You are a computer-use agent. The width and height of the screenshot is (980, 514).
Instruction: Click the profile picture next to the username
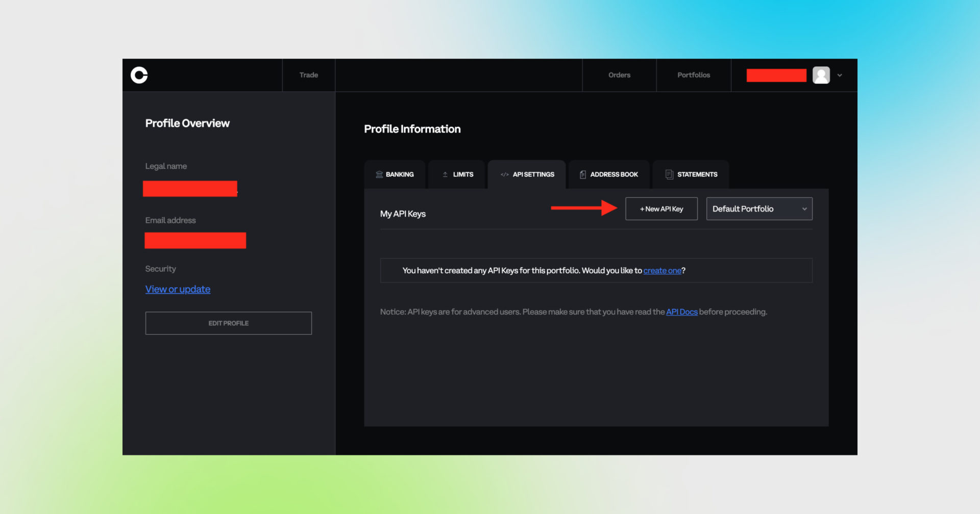click(x=821, y=75)
